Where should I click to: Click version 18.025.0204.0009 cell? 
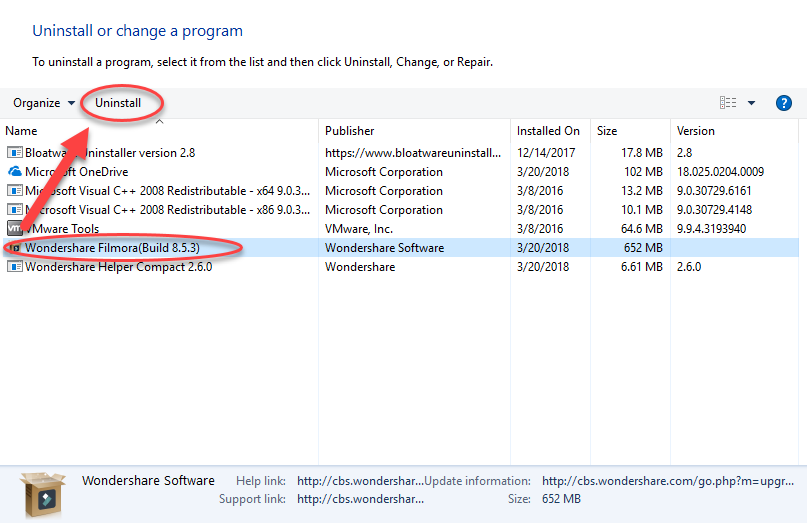[720, 171]
